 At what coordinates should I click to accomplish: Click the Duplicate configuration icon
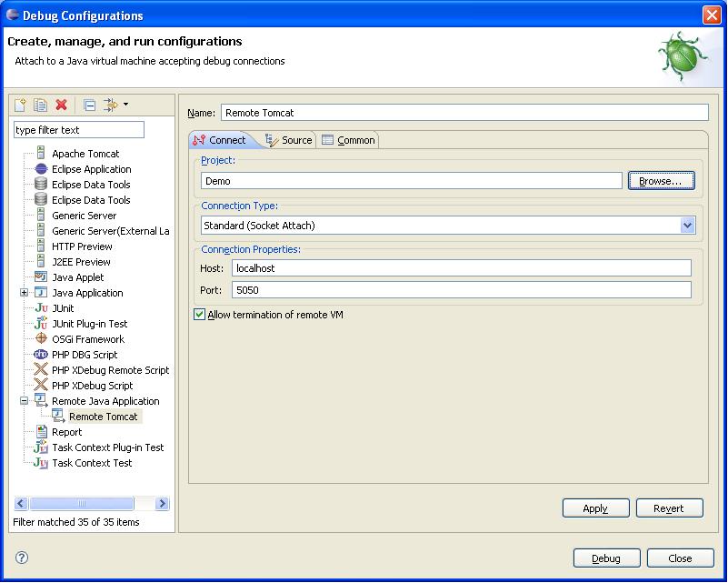tap(40, 105)
